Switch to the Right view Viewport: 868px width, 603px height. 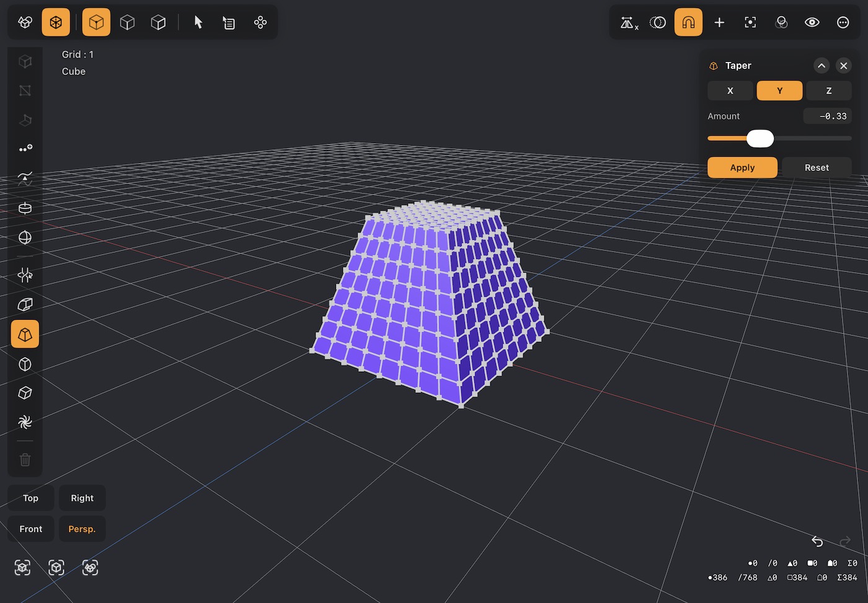coord(82,498)
